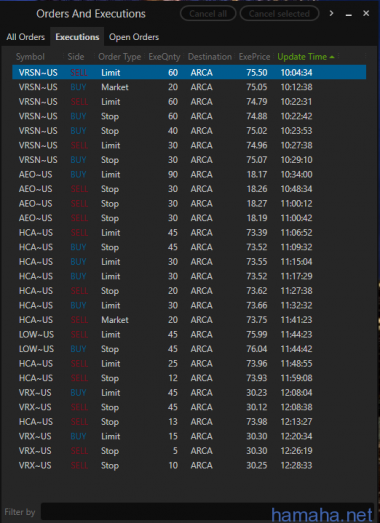Viewport: 380px width, 523px height.
Task: Focus the Filter by input field
Action: click(x=207, y=512)
